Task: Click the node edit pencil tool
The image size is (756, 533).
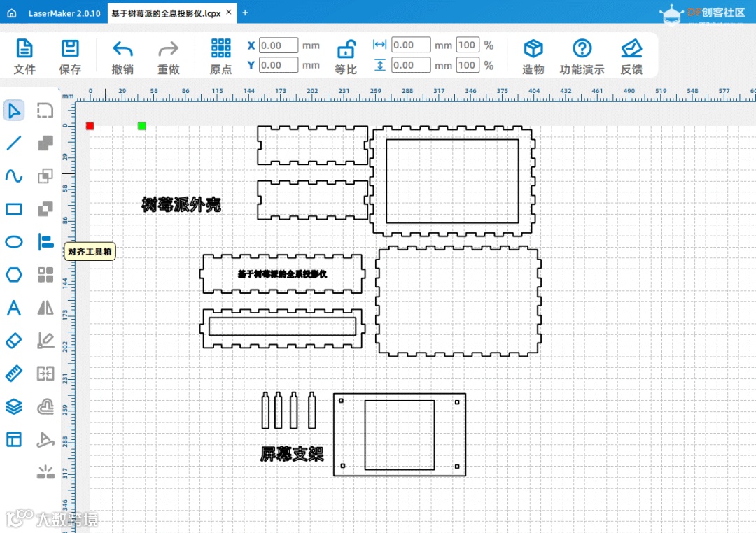Action: coord(45,341)
